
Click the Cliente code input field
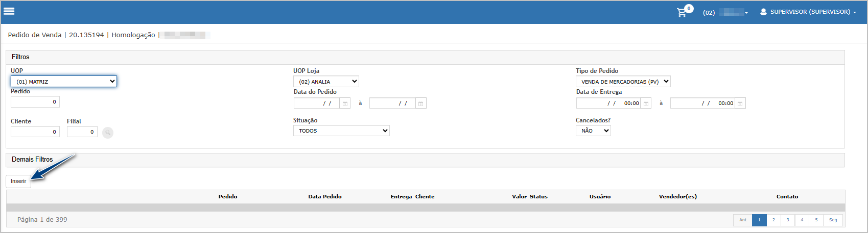[x=35, y=132]
